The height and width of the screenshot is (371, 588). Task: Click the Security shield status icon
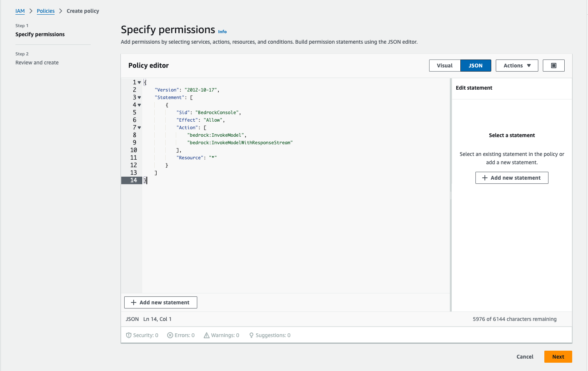(x=129, y=335)
